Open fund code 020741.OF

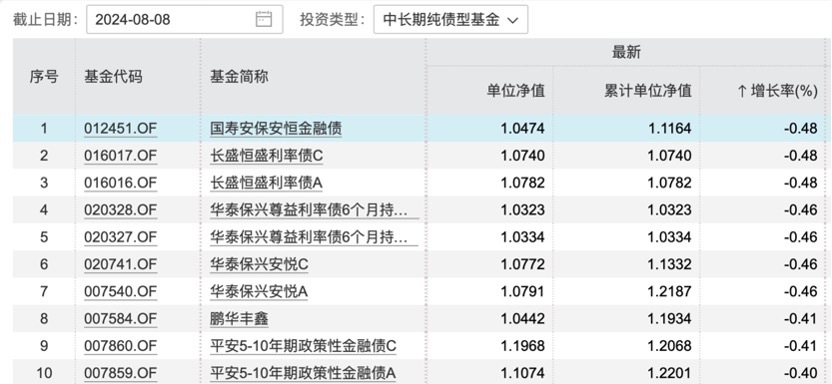tap(120, 264)
